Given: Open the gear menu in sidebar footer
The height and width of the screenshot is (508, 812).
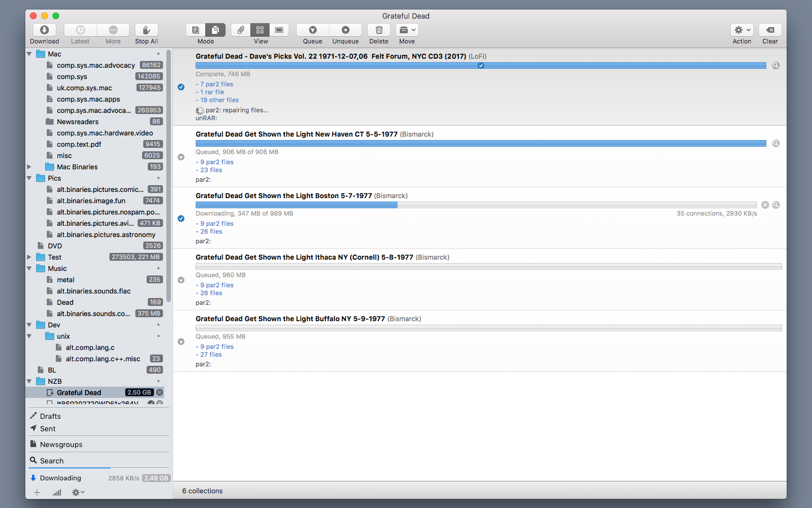Looking at the screenshot, I should pyautogui.click(x=78, y=492).
